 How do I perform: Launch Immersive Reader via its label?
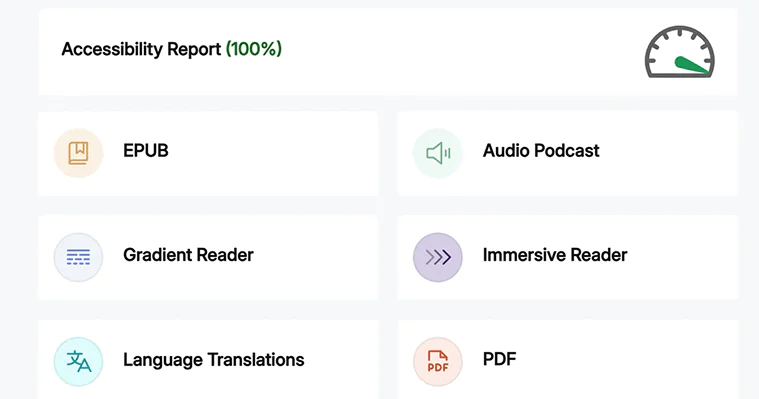[555, 255]
